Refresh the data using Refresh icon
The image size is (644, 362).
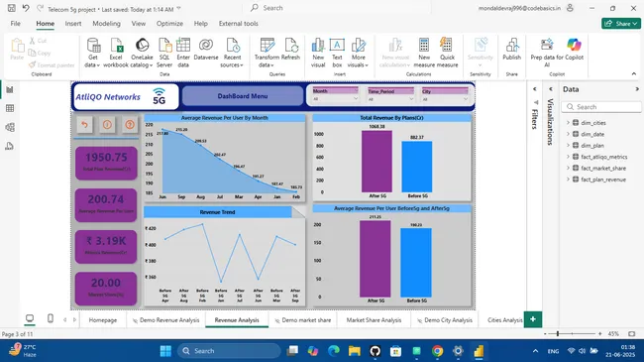coord(290,46)
